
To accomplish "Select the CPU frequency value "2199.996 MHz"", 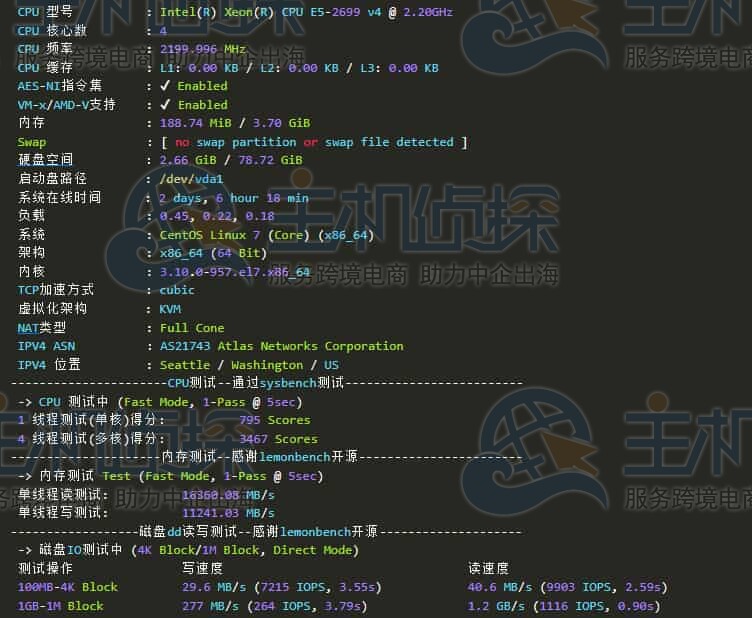I will (x=202, y=49).
